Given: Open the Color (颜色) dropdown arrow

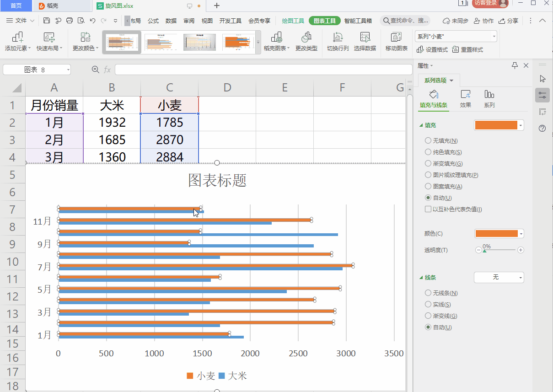Looking at the screenshot, I should [521, 234].
